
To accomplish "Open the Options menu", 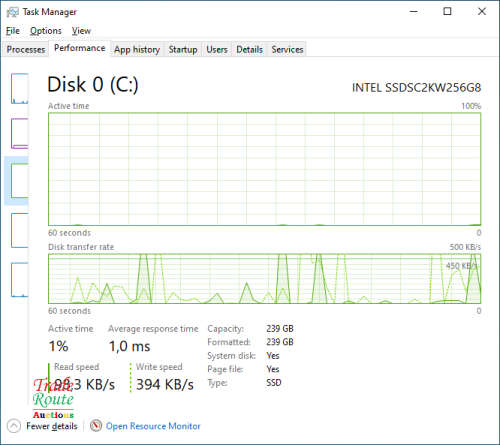I will 46,31.
